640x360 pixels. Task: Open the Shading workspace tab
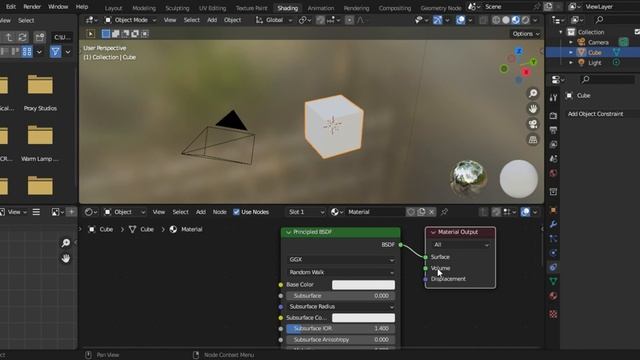[x=287, y=8]
